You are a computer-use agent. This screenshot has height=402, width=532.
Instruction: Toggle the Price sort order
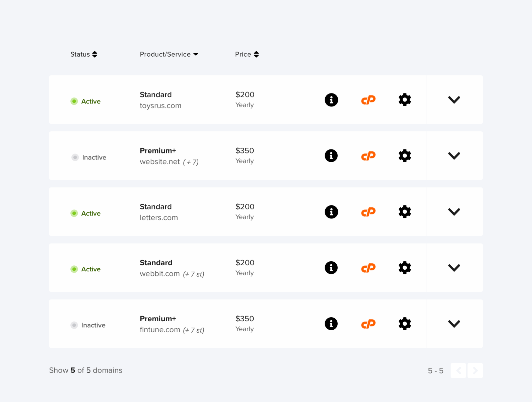click(x=247, y=54)
